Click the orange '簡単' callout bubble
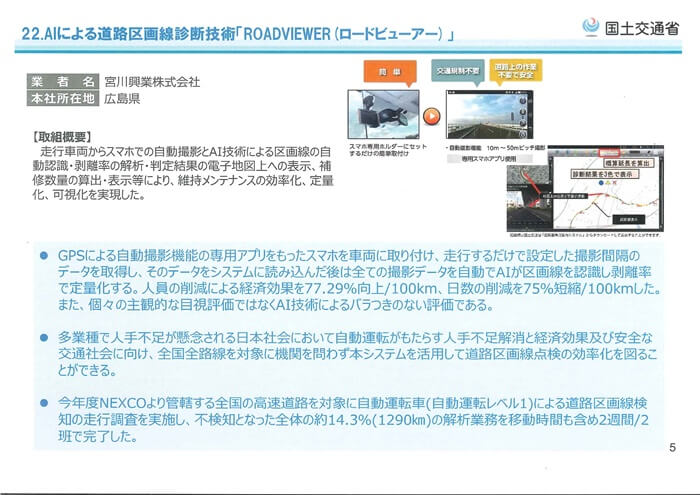This screenshot has height=495, width=700. tap(390, 73)
